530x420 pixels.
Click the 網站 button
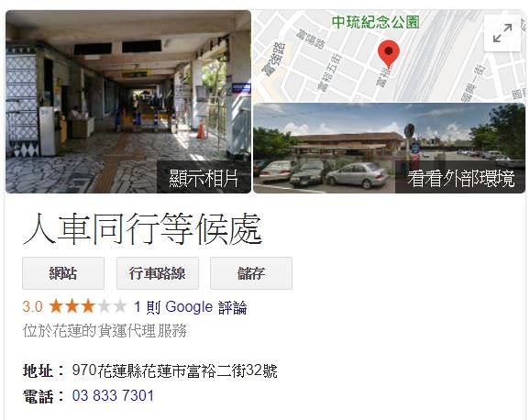coord(63,273)
